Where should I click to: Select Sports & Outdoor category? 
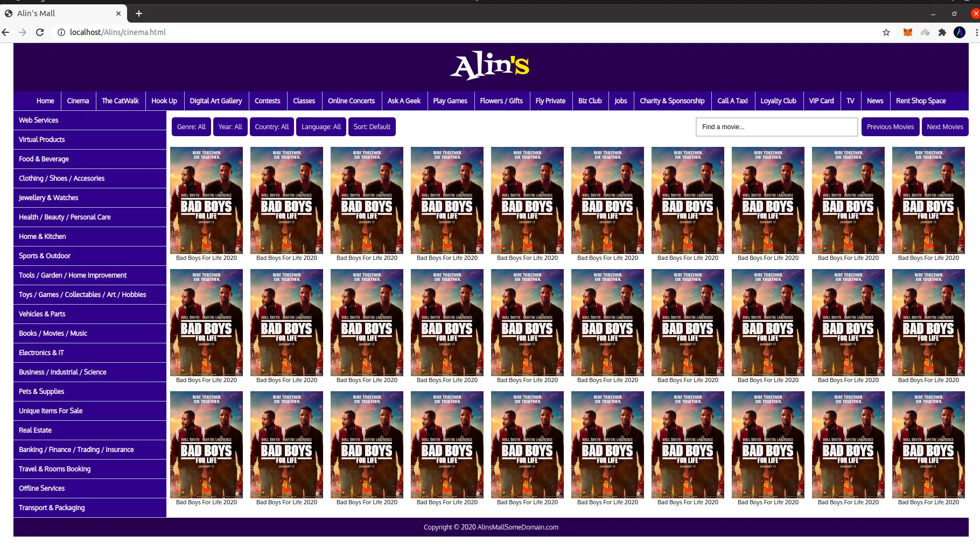pos(90,256)
